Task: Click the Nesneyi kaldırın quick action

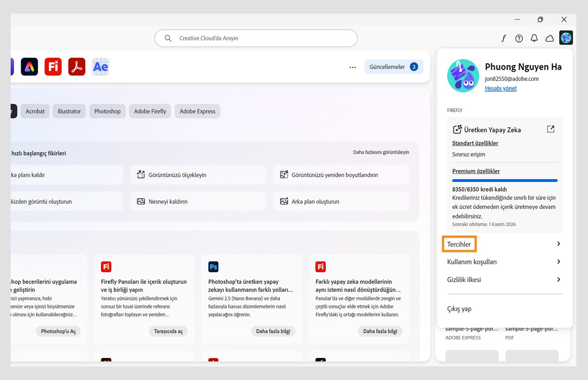Action: click(198, 201)
